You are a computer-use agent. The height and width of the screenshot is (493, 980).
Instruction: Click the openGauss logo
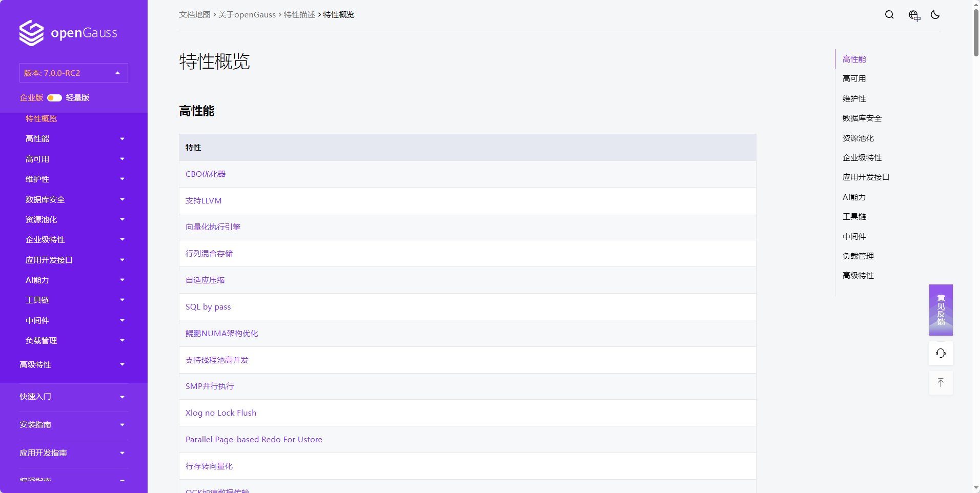pyautogui.click(x=68, y=33)
